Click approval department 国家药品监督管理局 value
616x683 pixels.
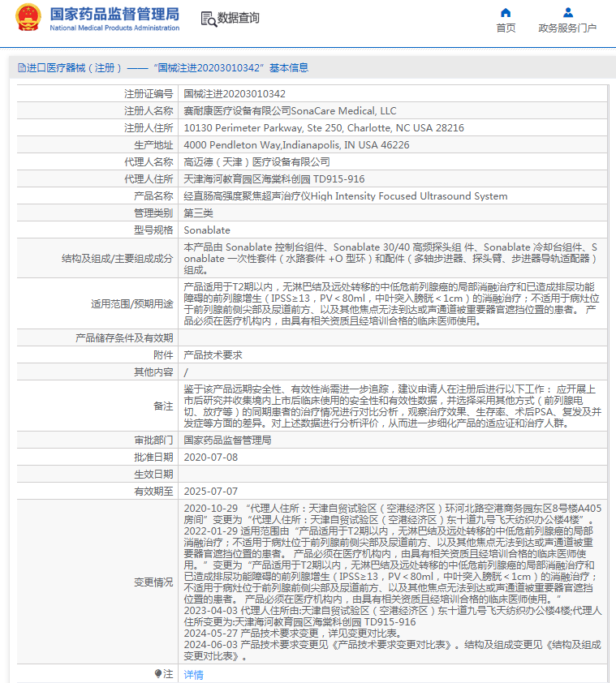click(227, 440)
